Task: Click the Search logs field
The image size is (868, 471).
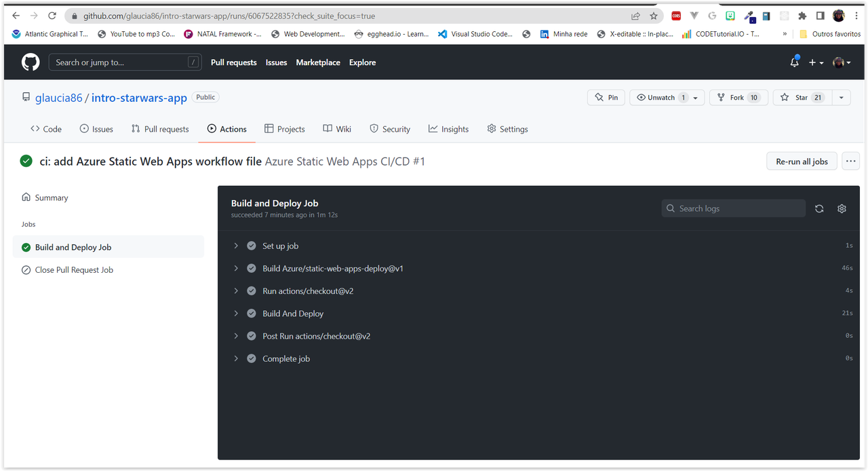Action: tap(734, 208)
